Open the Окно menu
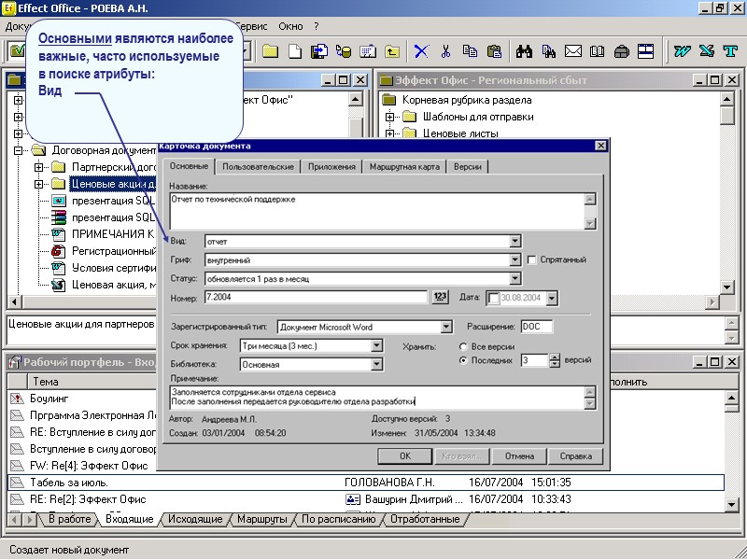747x560 pixels. tap(290, 27)
